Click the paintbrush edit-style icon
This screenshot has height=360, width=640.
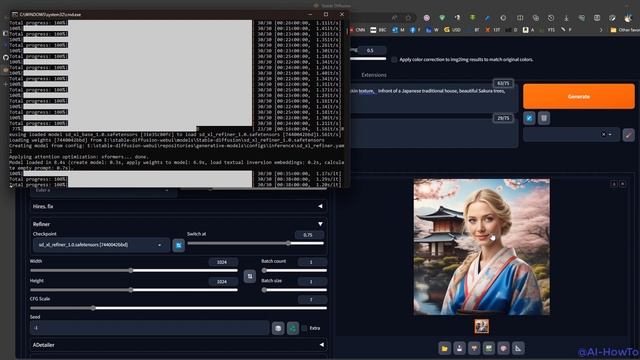629,134
